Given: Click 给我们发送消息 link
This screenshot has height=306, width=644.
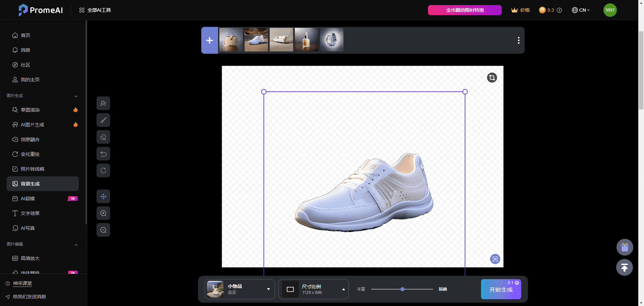Looking at the screenshot, I should pos(29,297).
